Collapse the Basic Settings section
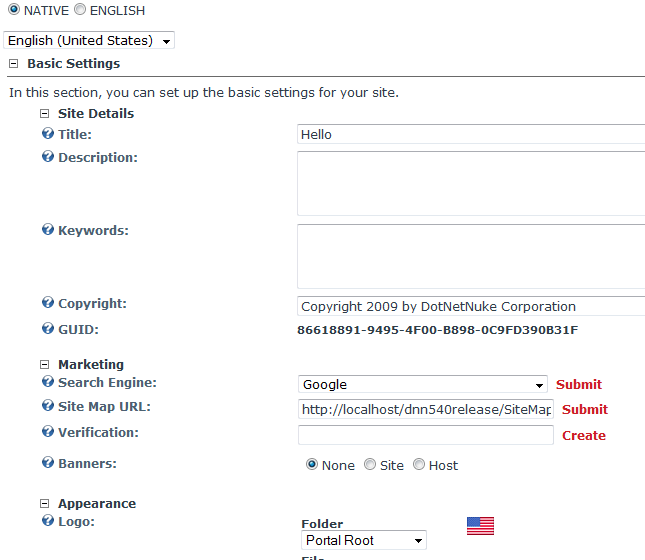The height and width of the screenshot is (560, 645). [x=13, y=64]
